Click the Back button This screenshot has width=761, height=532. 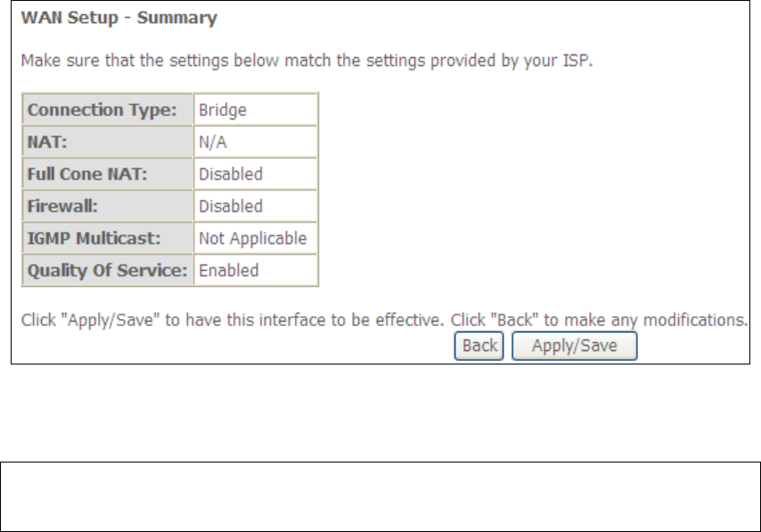tap(479, 346)
